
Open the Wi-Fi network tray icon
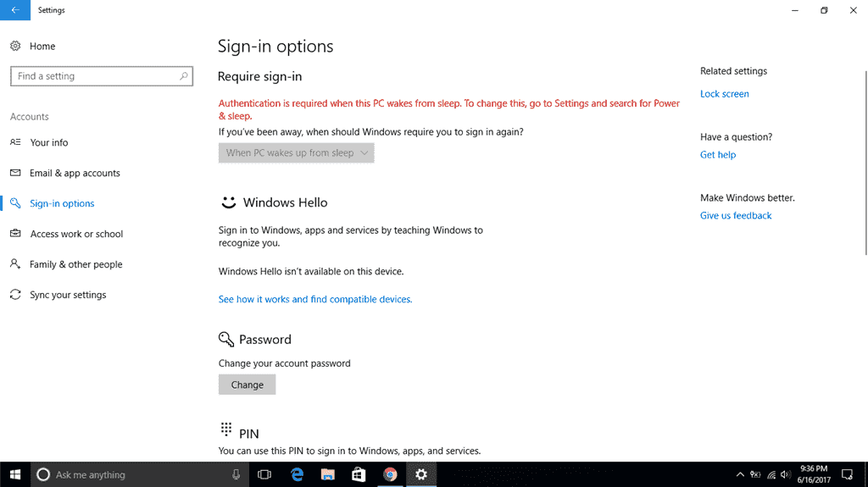coord(771,474)
